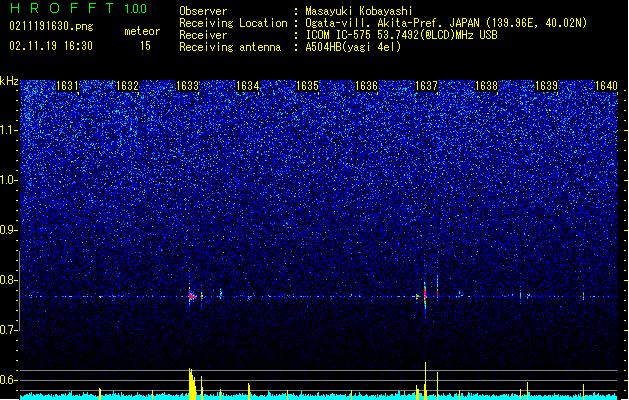Click the red meteor echo near 1633
629x400 pixels.
pyautogui.click(x=191, y=296)
